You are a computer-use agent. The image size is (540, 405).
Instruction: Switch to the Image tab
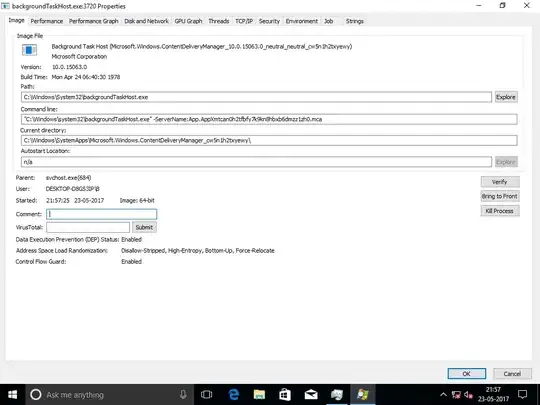[x=17, y=20]
